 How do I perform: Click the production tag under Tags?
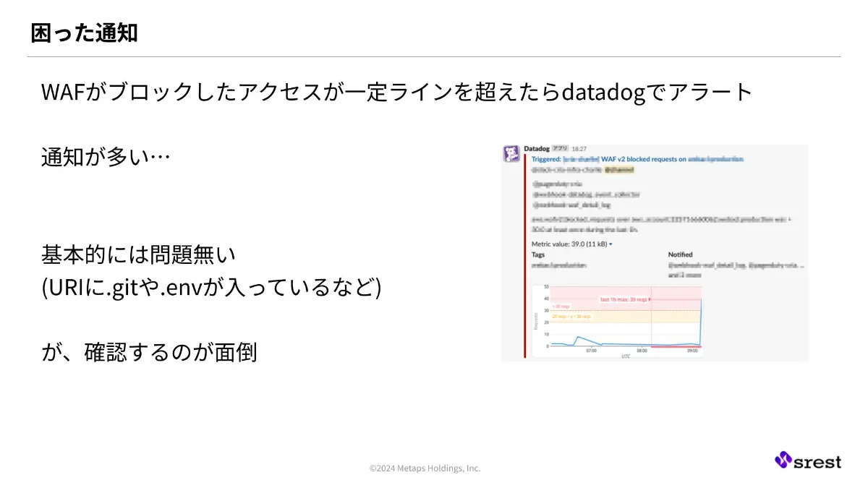[559, 266]
